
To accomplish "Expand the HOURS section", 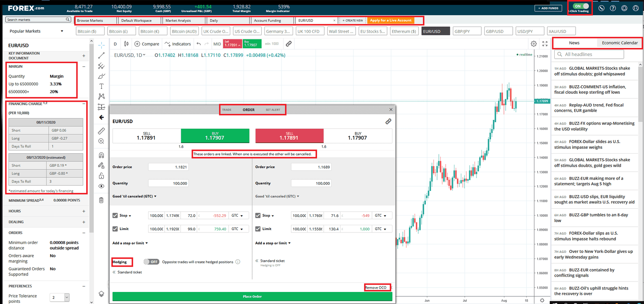I will click(x=84, y=211).
